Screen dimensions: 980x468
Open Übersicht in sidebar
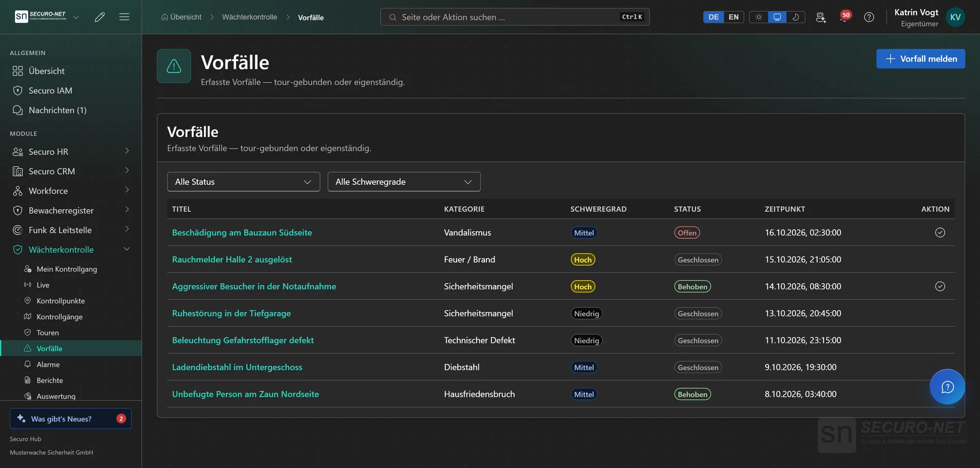pos(71,71)
